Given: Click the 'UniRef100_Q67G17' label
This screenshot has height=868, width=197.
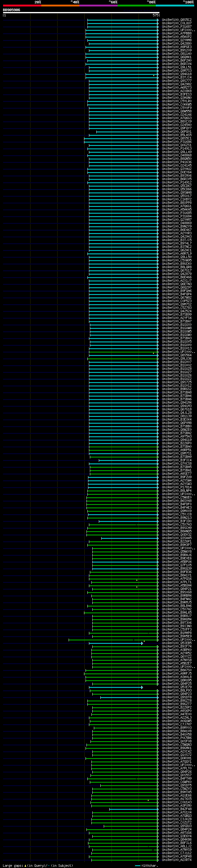Looking at the screenshot, I should [177, 271].
